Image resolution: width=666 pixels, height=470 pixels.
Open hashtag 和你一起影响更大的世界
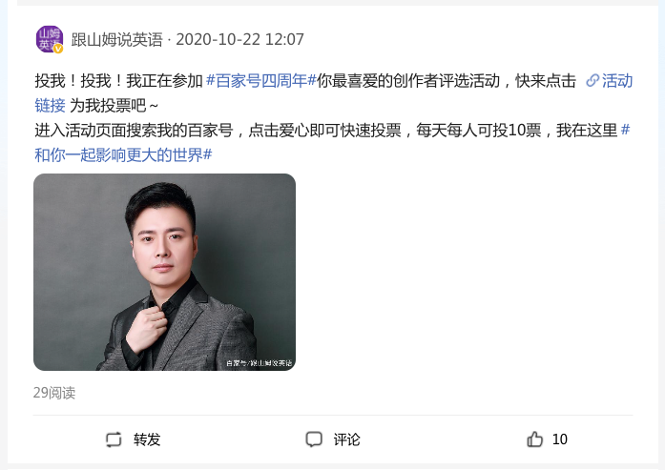click(123, 155)
